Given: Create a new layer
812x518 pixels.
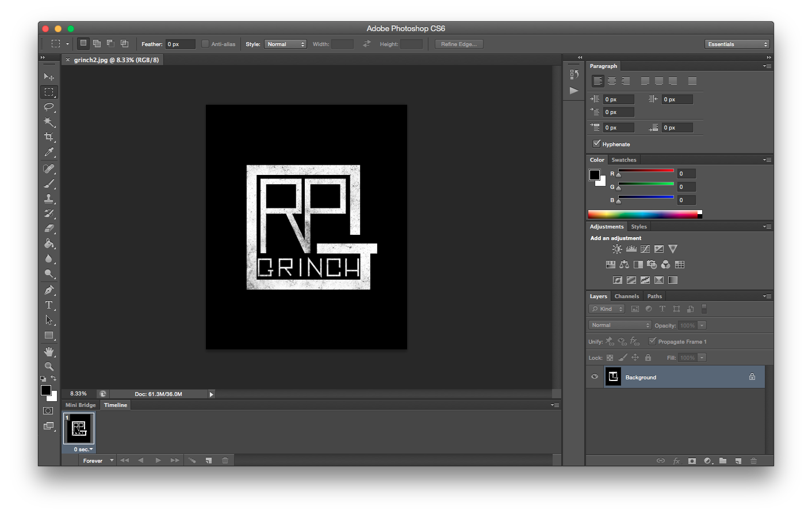Looking at the screenshot, I should (738, 461).
